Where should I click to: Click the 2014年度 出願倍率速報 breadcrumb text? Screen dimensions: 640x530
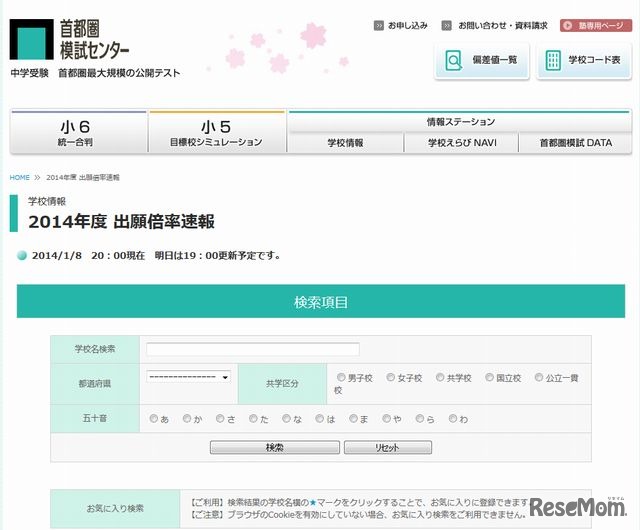point(83,178)
